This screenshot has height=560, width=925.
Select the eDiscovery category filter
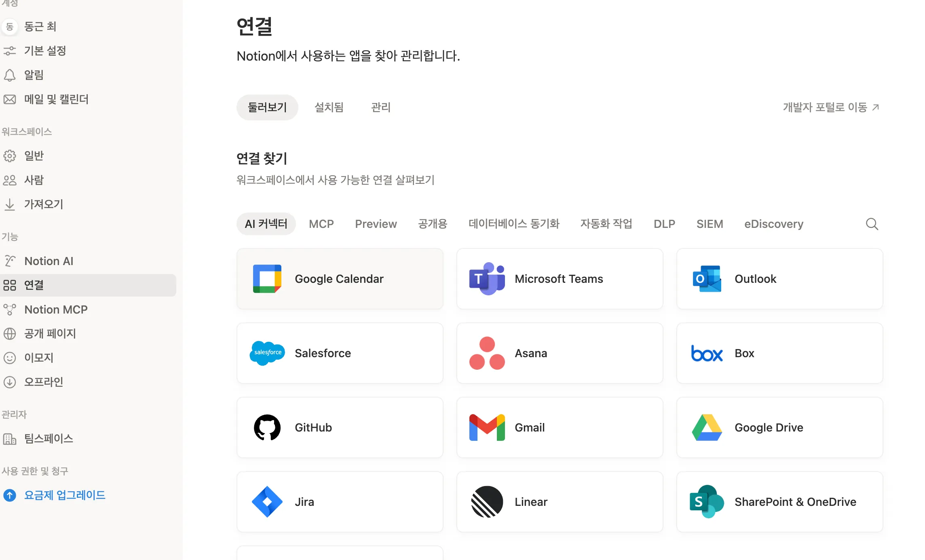pos(774,224)
